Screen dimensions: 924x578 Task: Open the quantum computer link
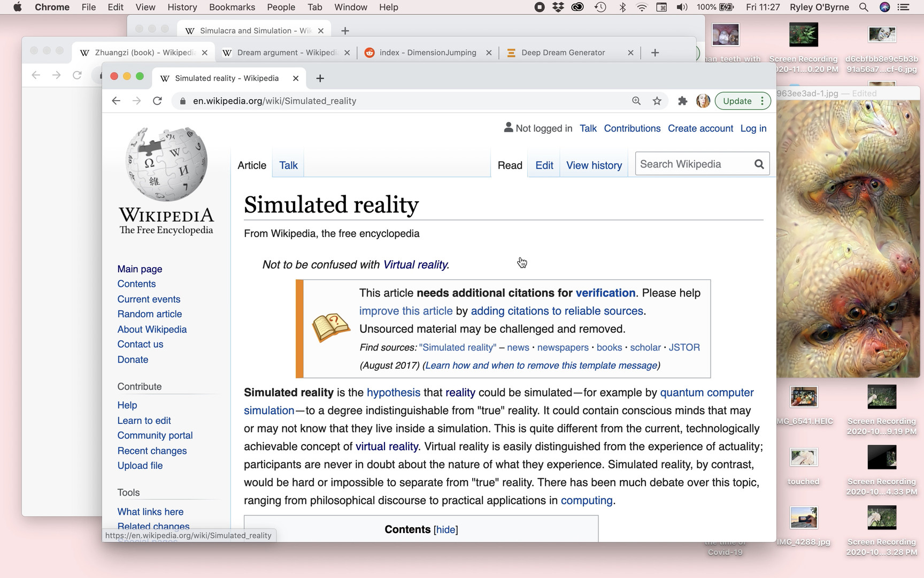pyautogui.click(x=706, y=393)
